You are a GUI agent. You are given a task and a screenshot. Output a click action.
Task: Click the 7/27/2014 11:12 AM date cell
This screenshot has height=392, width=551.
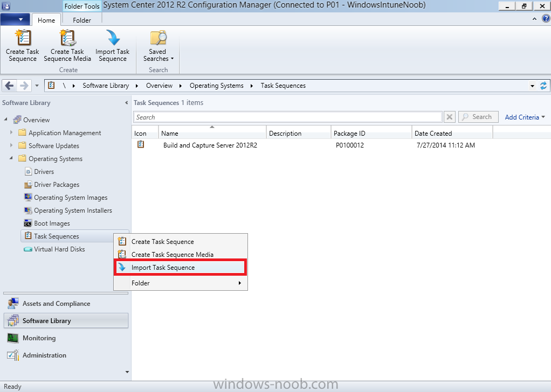point(445,145)
